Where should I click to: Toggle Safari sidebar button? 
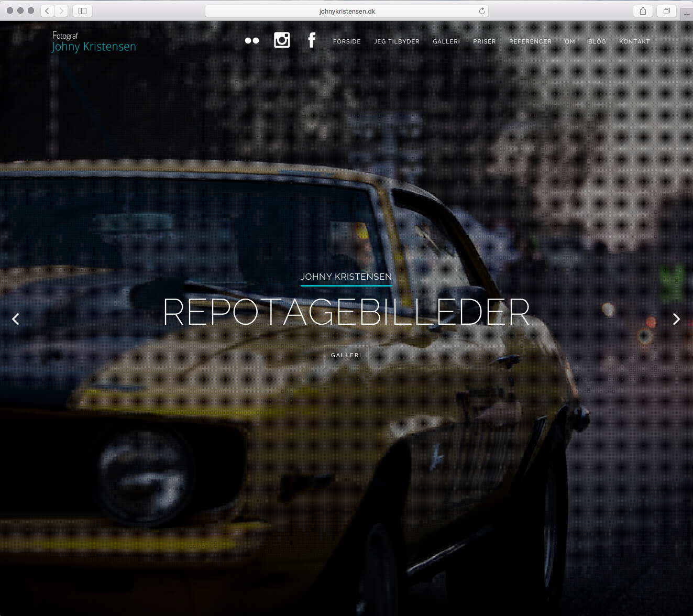coord(82,10)
